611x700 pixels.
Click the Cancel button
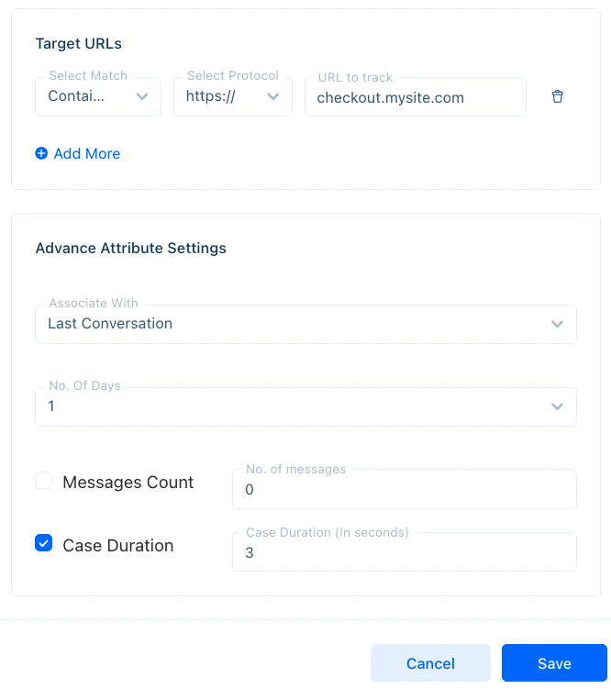coord(430,663)
